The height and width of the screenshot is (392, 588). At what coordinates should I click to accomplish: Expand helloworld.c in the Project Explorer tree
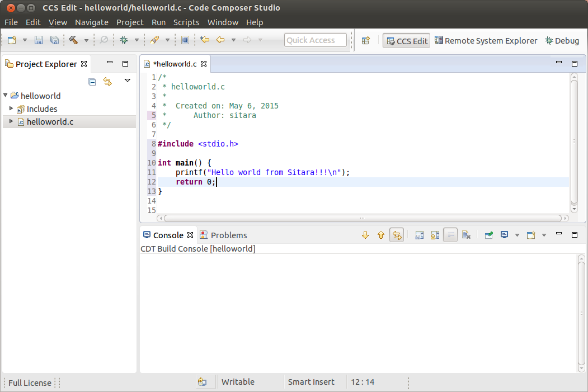coord(10,121)
